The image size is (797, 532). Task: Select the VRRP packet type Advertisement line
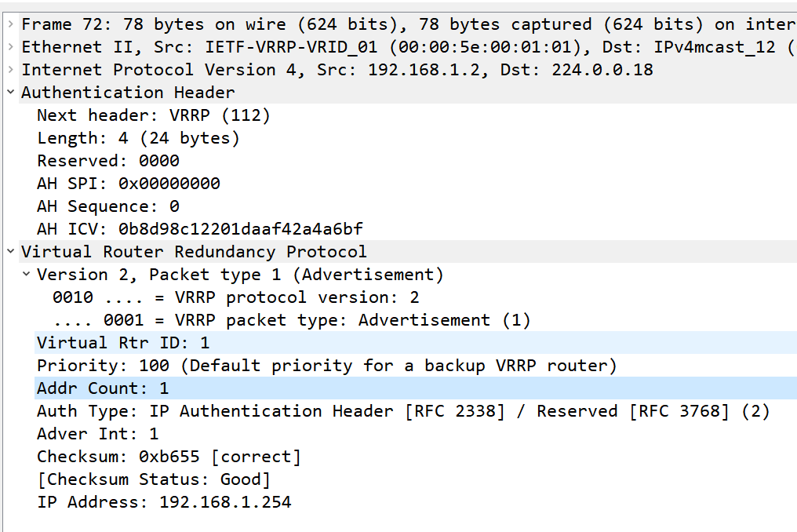[292, 320]
